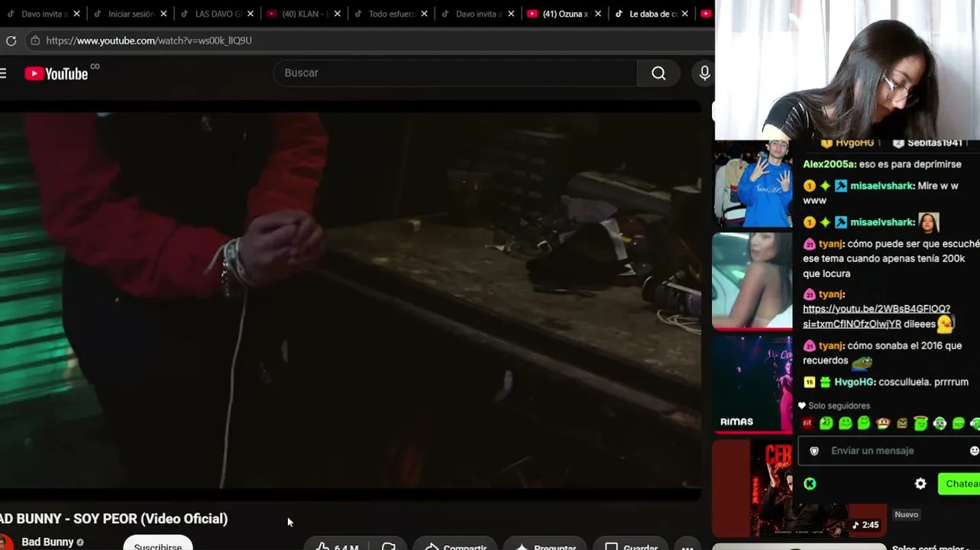Close the 'LAS DAVO G' tab
The height and width of the screenshot is (550, 980).
coord(251,14)
